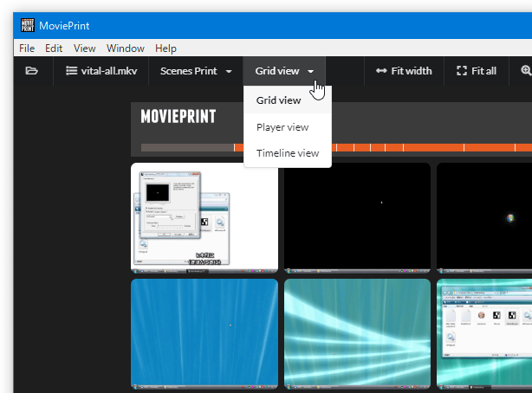Click the grey segment of scene timeline bar
Viewport: 532px width, 393px height.
[187, 147]
